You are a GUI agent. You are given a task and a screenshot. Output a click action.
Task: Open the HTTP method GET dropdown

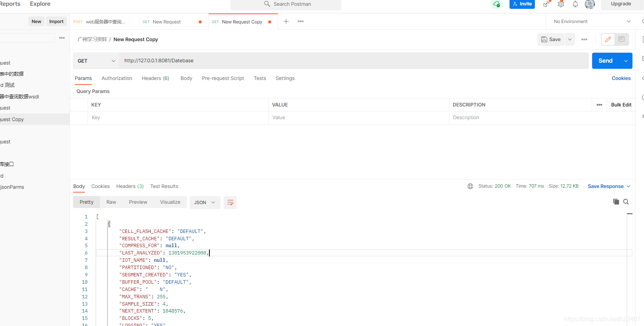tap(96, 61)
